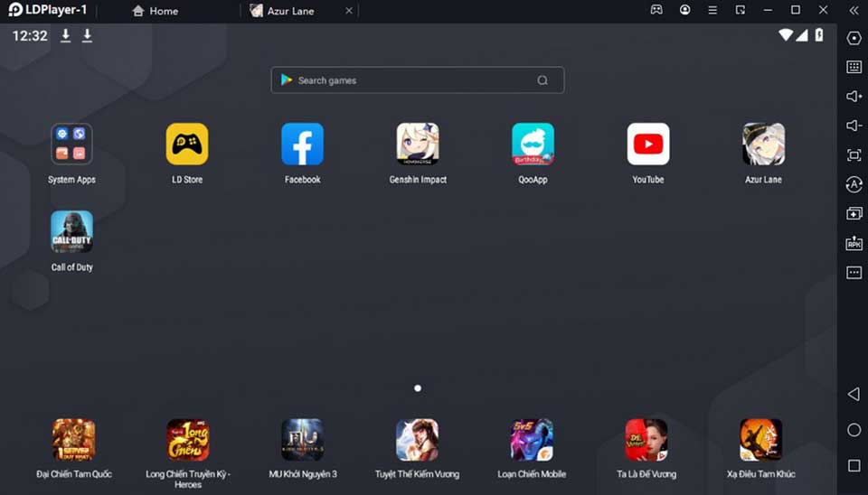Viewport: 868px width, 495px height.
Task: Open the multi-instance add icon
Action: tap(854, 213)
